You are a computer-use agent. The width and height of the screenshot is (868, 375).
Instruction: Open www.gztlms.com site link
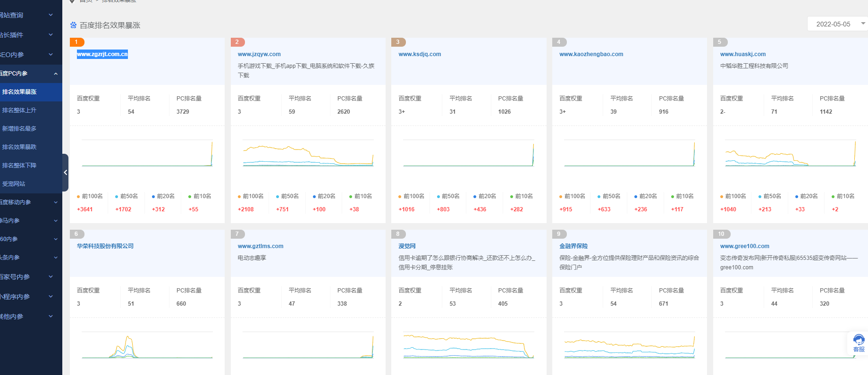click(261, 246)
